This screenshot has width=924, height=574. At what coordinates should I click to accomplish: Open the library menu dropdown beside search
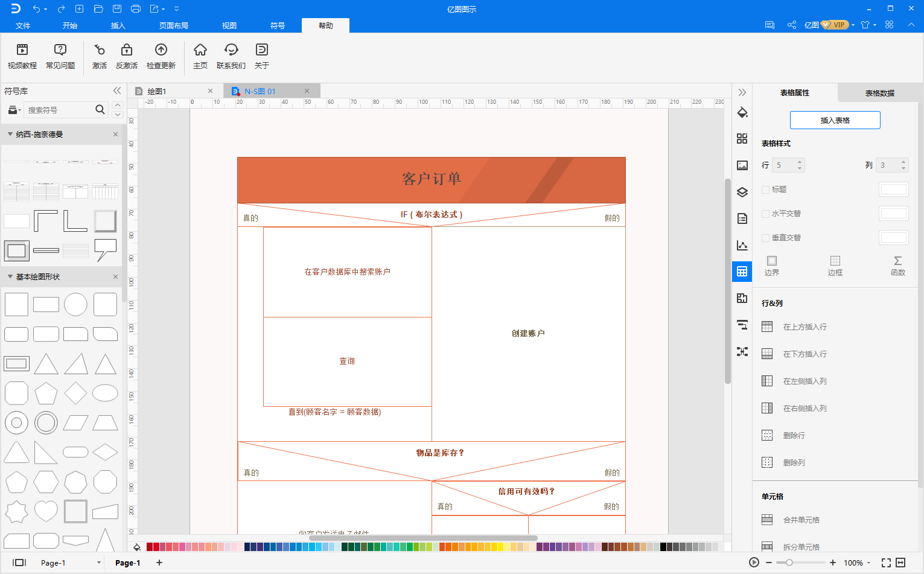(x=14, y=110)
